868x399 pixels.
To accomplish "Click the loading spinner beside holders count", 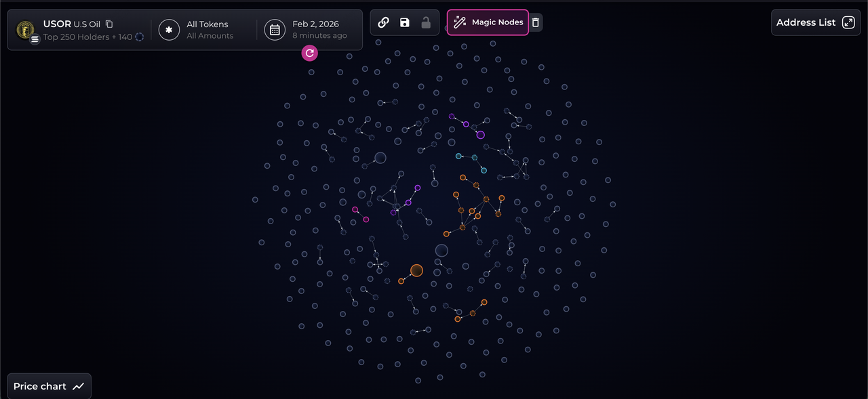I will click(x=140, y=37).
